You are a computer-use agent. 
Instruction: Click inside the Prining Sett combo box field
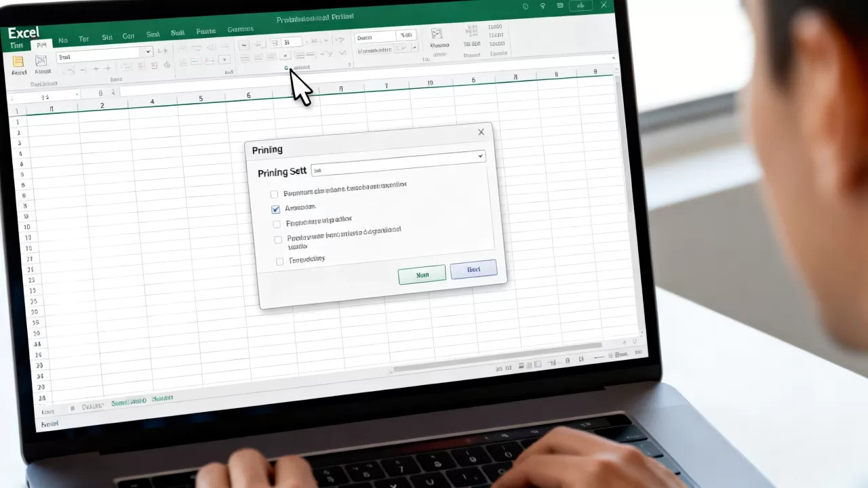pyautogui.click(x=398, y=163)
